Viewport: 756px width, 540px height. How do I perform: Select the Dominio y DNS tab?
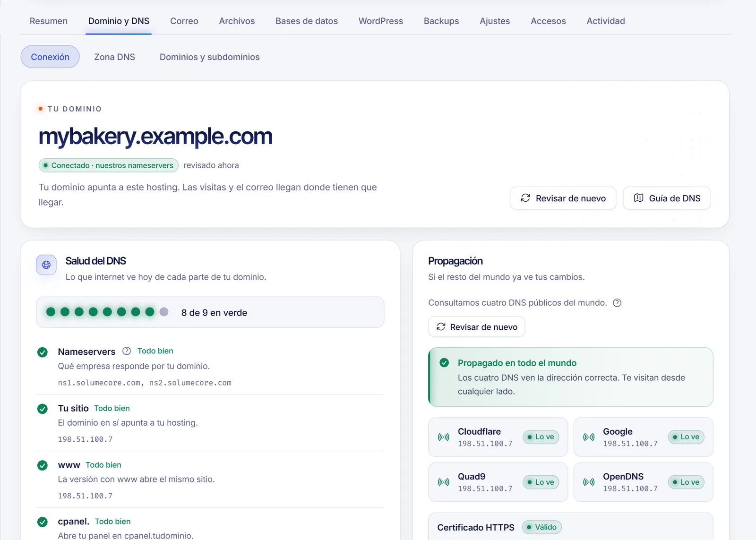coord(119,21)
